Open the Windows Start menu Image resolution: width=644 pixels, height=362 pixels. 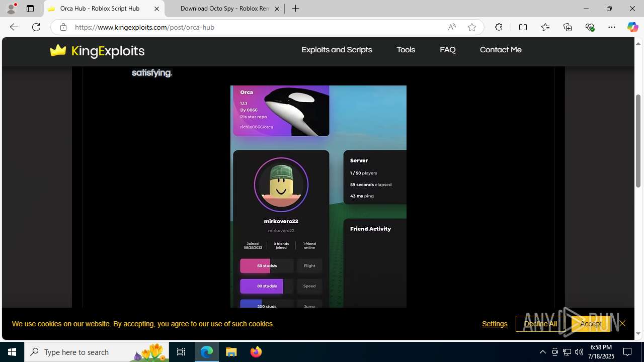tap(12, 352)
